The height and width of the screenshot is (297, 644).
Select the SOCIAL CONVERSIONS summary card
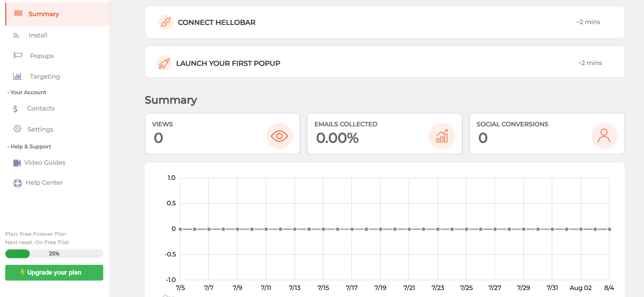click(547, 134)
